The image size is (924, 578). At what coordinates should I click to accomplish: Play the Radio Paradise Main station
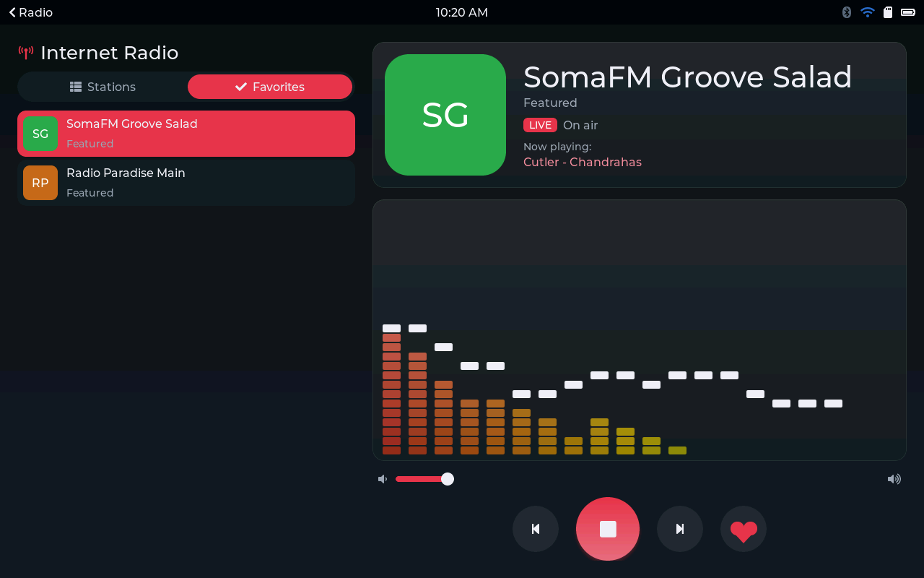click(186, 183)
